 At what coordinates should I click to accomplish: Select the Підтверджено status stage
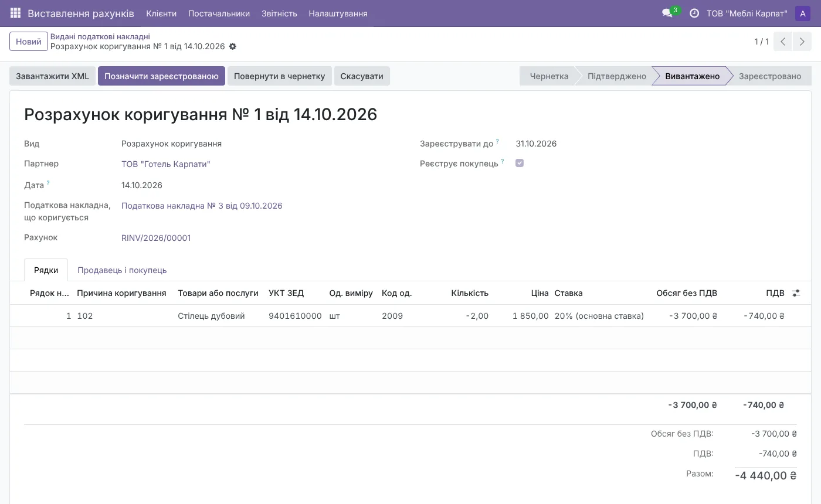616,76
